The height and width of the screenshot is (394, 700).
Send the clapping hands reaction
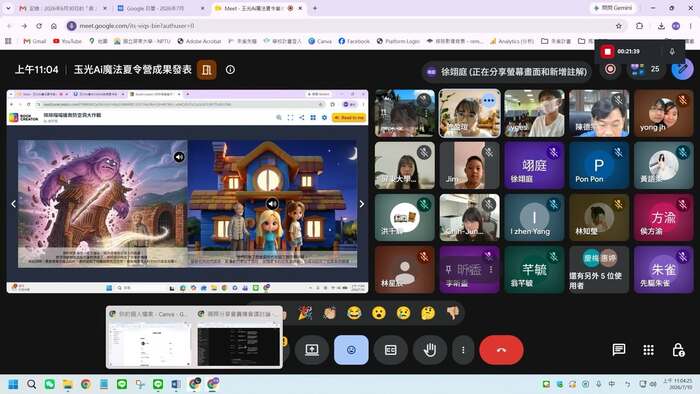329,313
